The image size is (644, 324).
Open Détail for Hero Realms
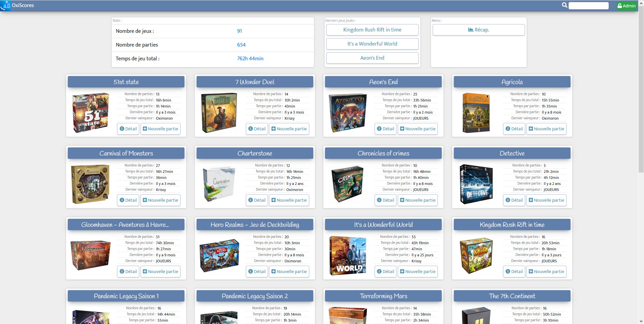tap(257, 272)
